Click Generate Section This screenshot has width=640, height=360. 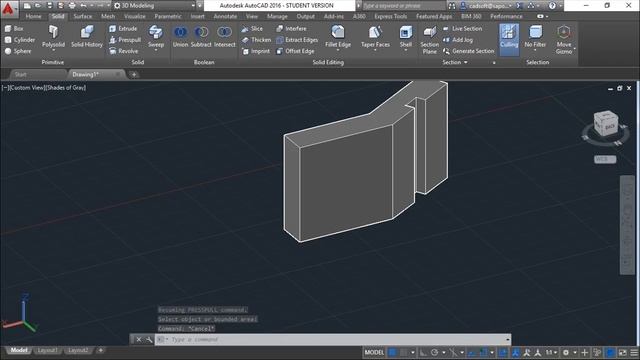(469, 51)
